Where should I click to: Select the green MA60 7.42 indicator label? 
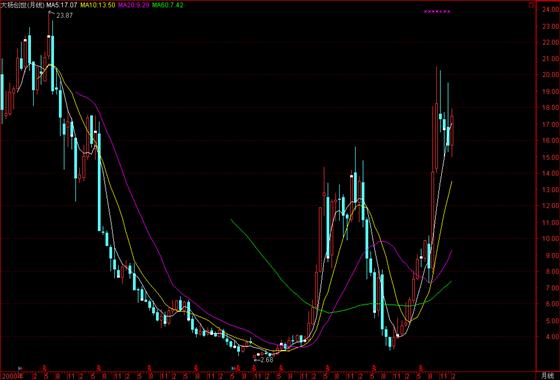pyautogui.click(x=168, y=5)
